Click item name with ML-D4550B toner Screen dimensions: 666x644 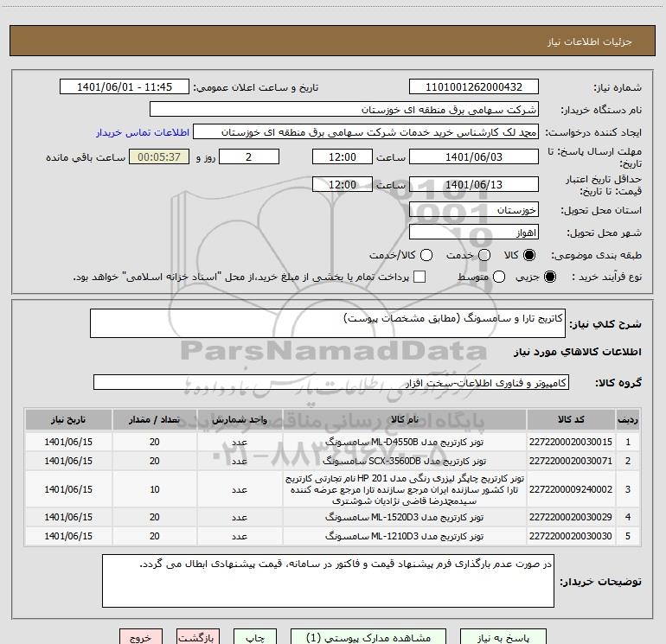[405, 442]
